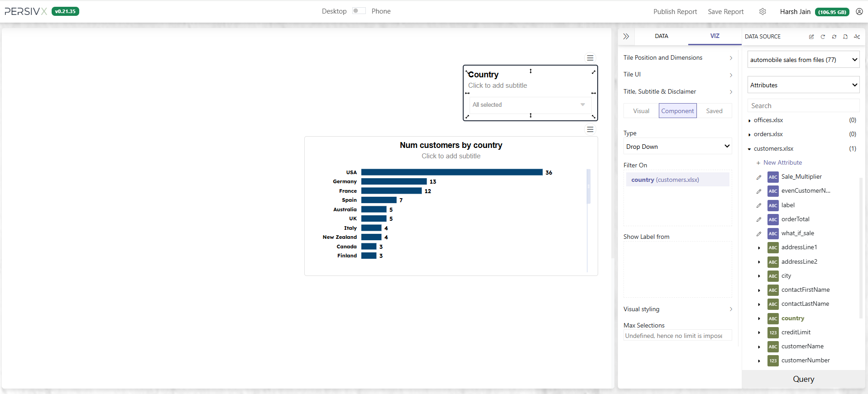Expand the country attribute arrow
The width and height of the screenshot is (868, 394).
pos(759,319)
